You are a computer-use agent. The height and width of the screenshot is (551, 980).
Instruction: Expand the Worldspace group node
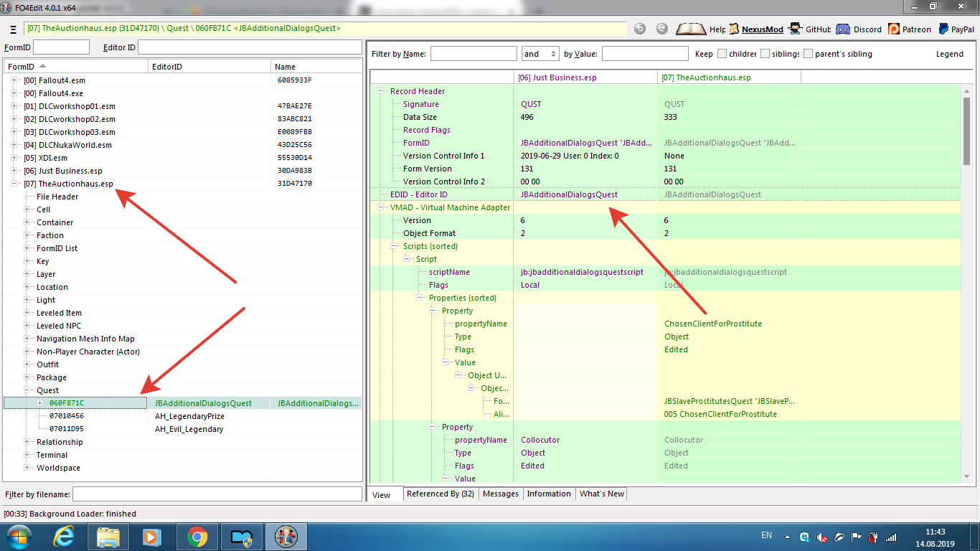tap(27, 468)
